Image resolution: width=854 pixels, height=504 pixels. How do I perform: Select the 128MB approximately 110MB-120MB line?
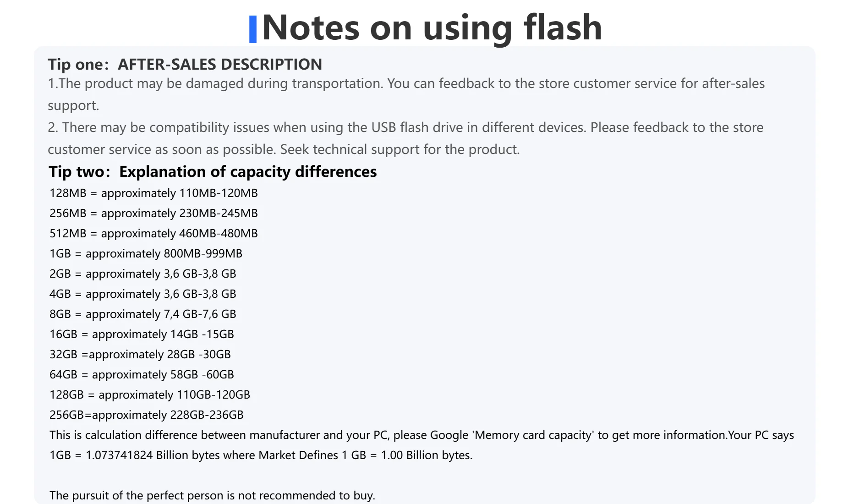click(x=153, y=193)
